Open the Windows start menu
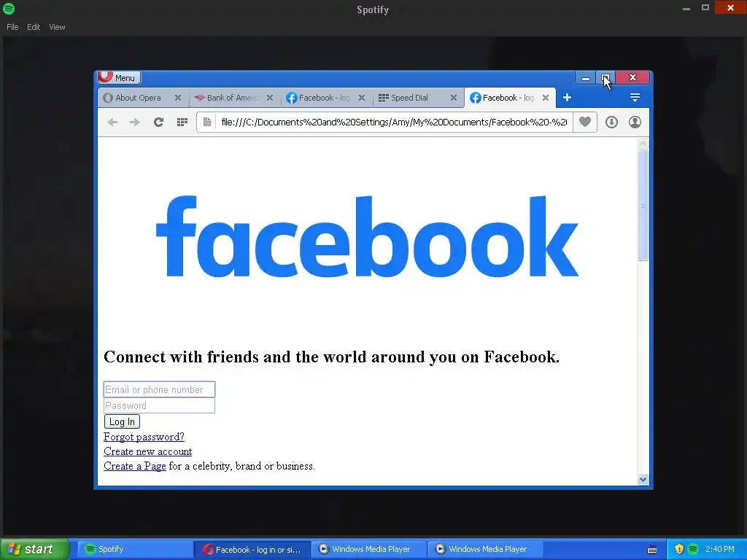The image size is (747, 560). [34, 549]
